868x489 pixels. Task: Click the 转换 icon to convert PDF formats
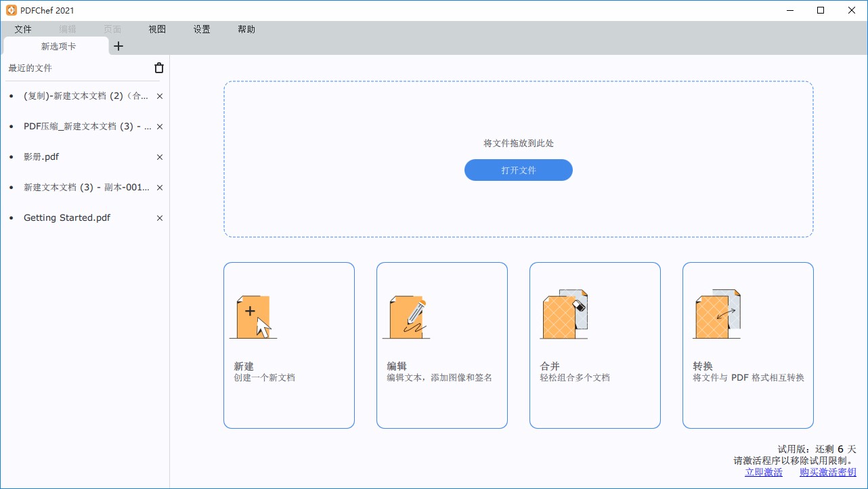click(x=715, y=314)
